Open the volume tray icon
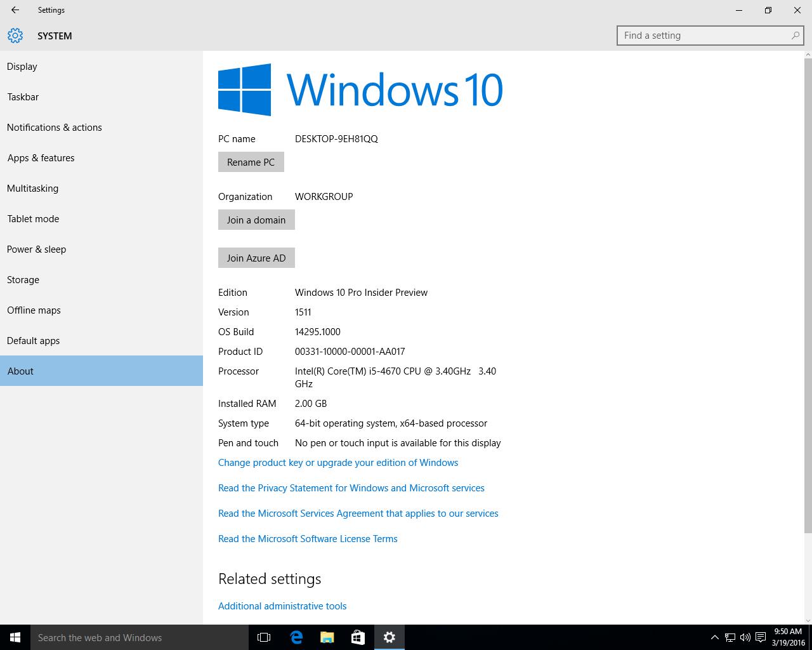The height and width of the screenshot is (650, 812). [x=745, y=637]
